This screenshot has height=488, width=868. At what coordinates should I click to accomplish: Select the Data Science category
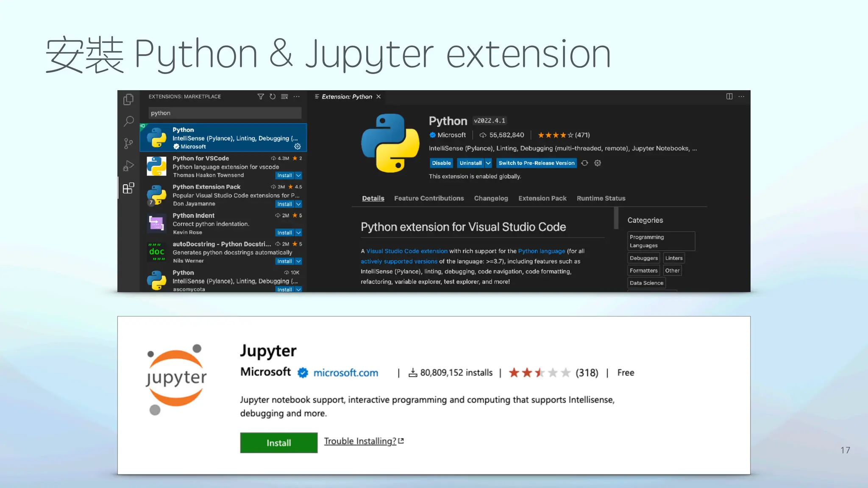pos(646,283)
